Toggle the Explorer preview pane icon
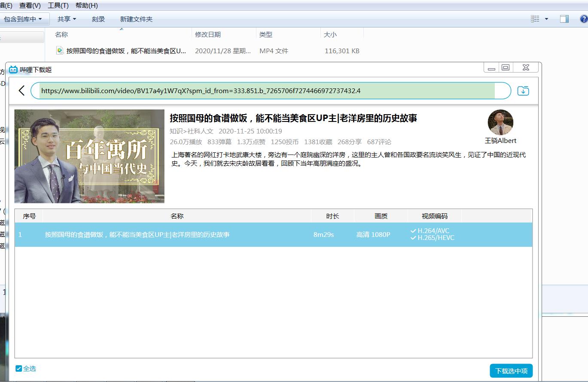Image resolution: width=588 pixels, height=382 pixels. 564,19
